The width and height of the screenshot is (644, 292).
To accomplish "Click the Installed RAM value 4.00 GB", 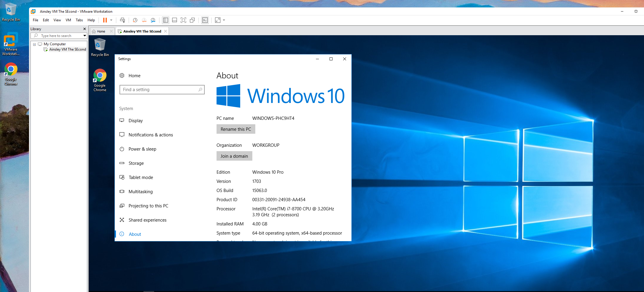I will 260,224.
